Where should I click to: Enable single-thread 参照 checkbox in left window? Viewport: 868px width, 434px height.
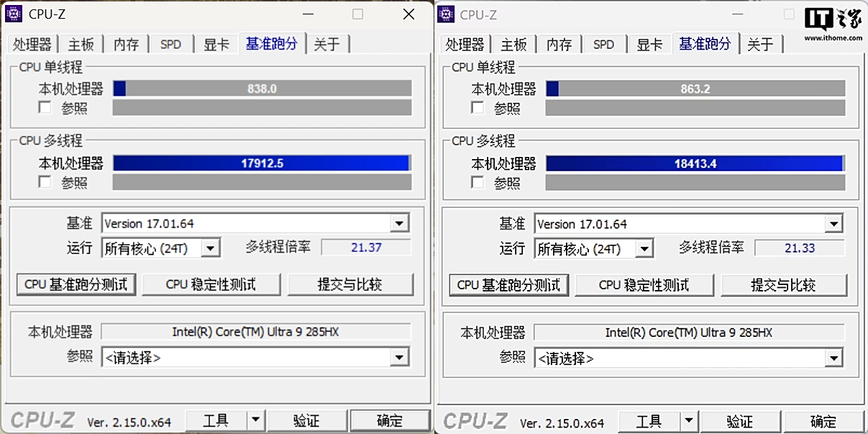point(45,108)
